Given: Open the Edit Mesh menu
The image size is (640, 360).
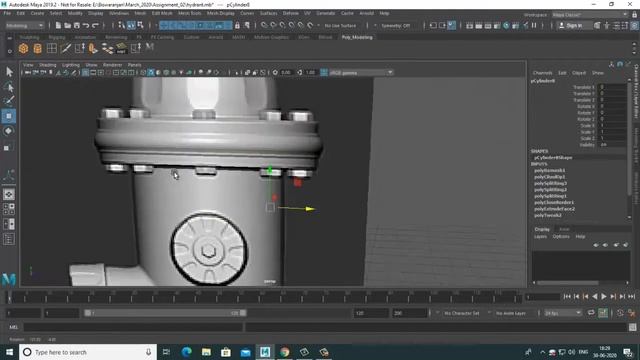Looking at the screenshot, I should point(162,13).
